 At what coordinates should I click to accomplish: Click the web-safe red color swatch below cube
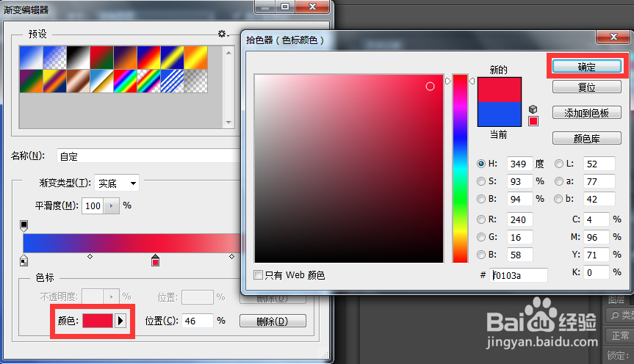coord(533,121)
